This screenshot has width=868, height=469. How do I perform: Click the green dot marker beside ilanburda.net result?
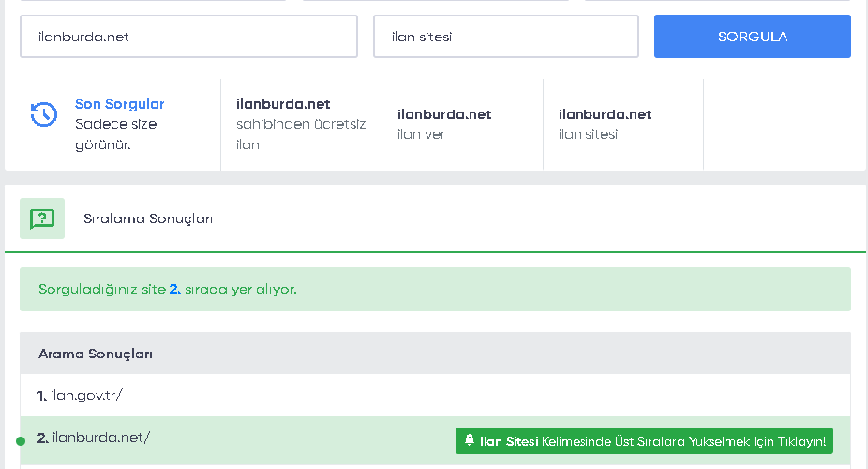click(21, 441)
